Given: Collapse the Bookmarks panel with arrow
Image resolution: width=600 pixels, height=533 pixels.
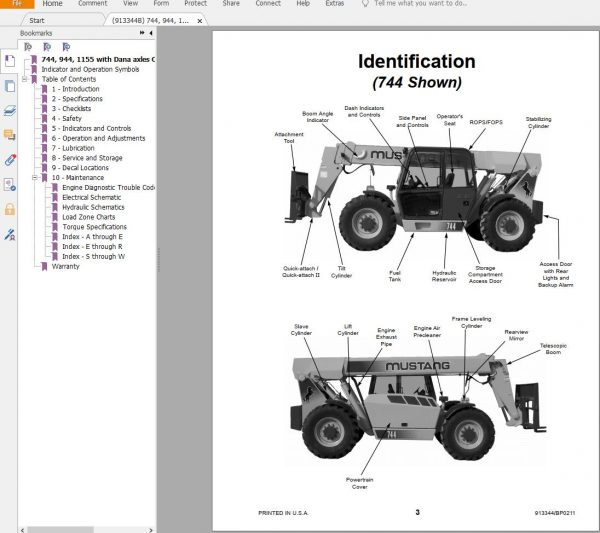Looking at the screenshot, I should tap(151, 33).
